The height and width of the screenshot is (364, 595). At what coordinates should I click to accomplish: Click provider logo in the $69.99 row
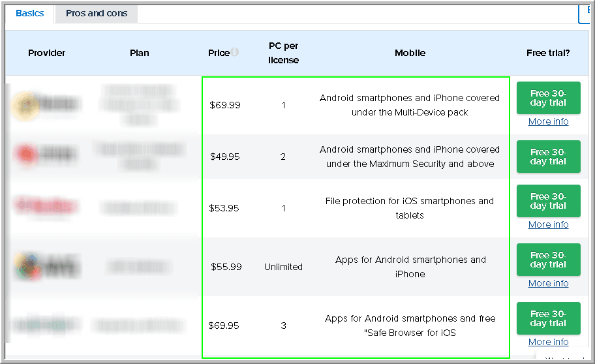click(46, 104)
